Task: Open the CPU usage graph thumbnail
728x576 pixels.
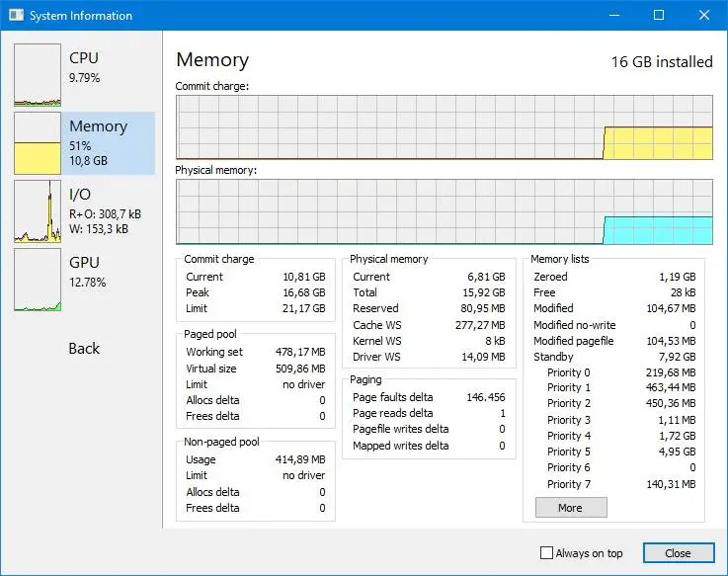Action: pos(38,74)
